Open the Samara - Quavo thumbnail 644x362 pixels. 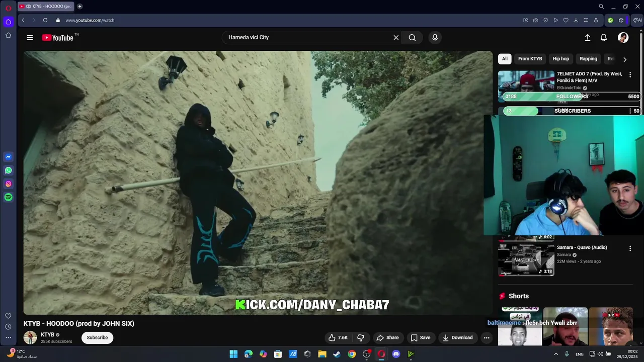tap(526, 260)
